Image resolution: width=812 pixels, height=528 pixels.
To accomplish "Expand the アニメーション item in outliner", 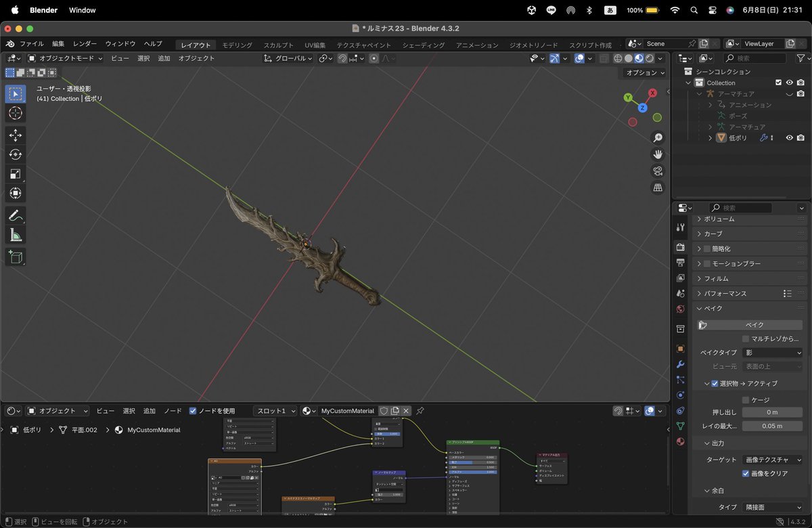I will tap(710, 105).
